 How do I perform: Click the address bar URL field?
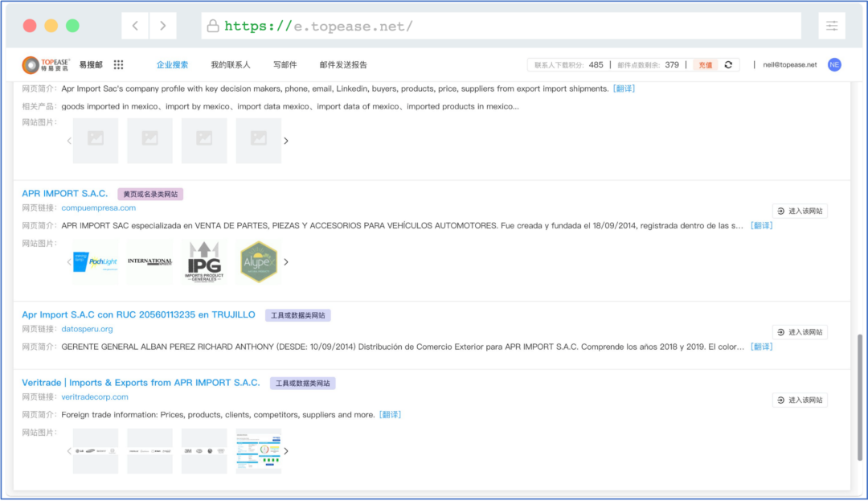click(x=501, y=26)
